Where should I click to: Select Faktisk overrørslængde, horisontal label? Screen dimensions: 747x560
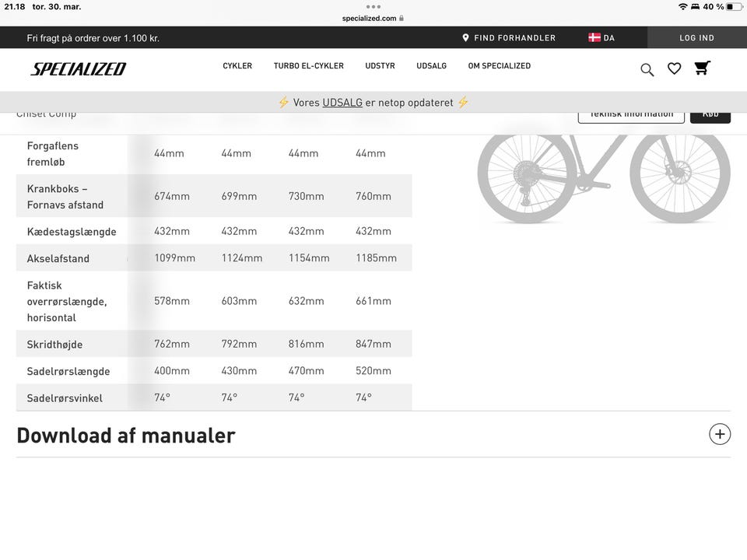tap(67, 302)
